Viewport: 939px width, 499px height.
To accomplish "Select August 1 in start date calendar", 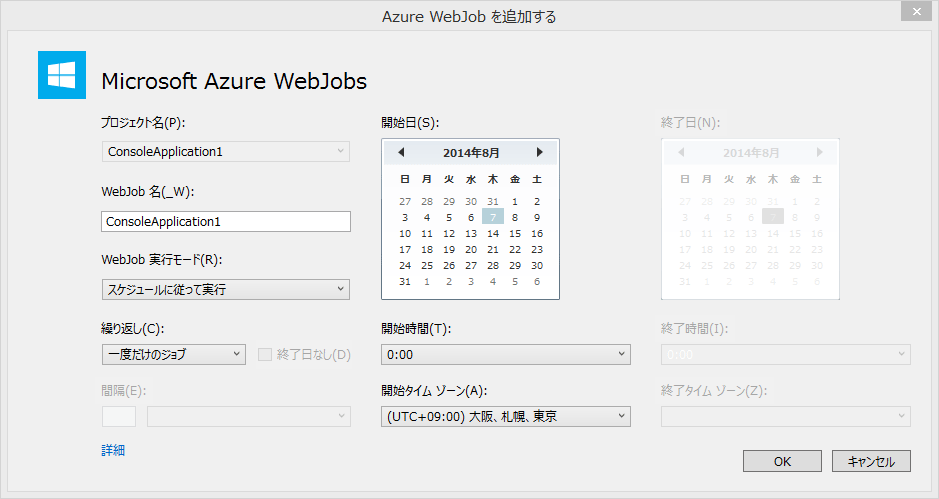I will point(515,202).
